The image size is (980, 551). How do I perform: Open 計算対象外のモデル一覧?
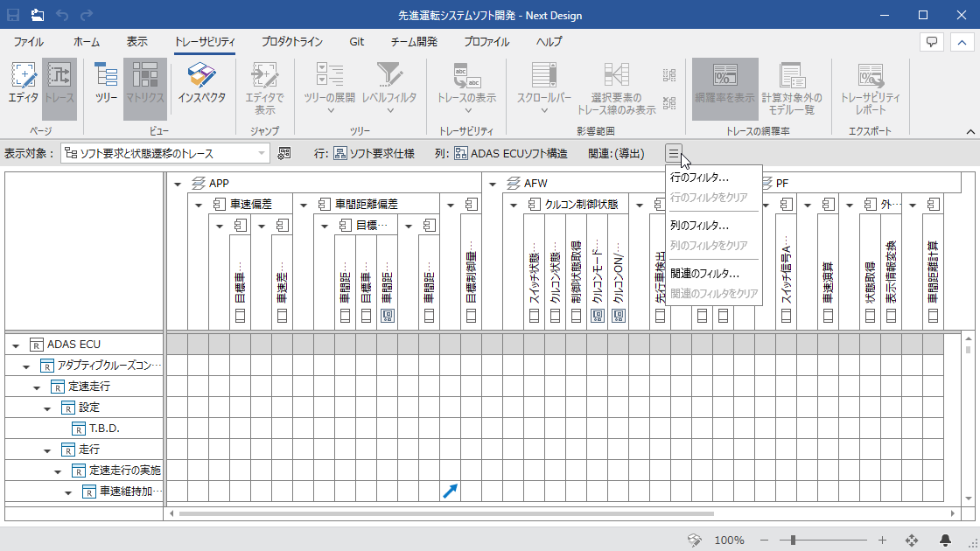[x=792, y=88]
